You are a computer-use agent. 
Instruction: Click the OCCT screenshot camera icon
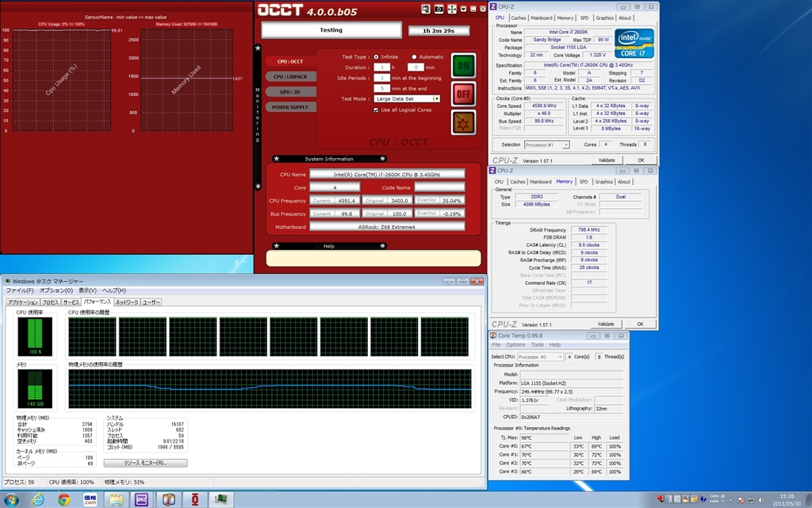[438, 9]
